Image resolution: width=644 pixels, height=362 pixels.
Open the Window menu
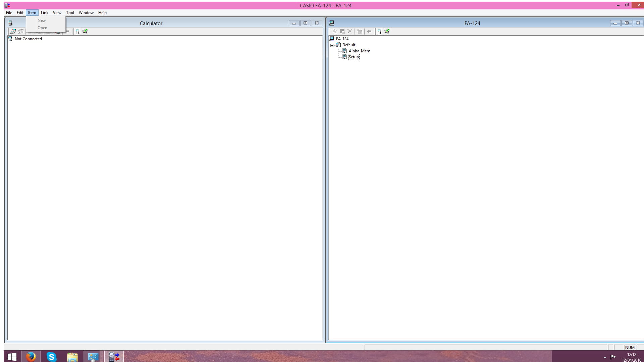[x=86, y=13]
